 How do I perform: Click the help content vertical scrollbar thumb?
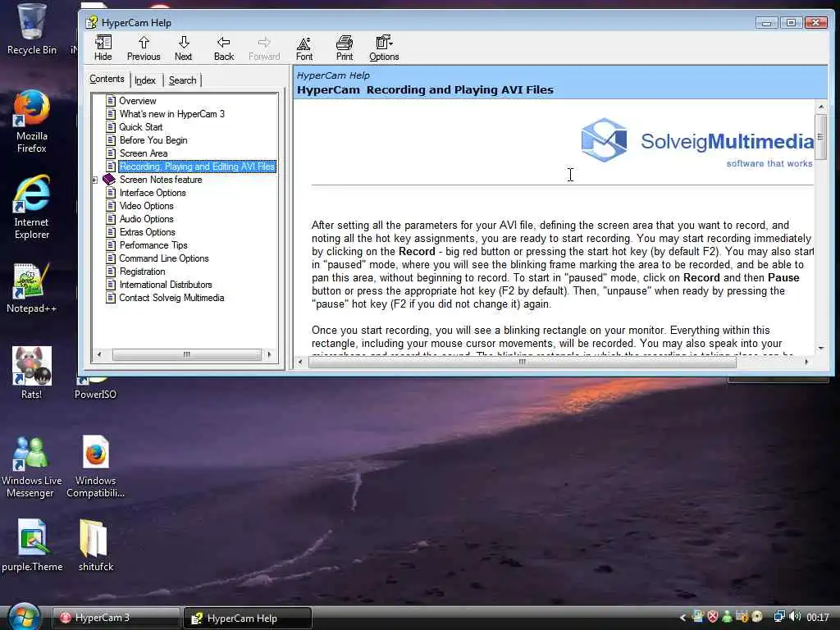[x=820, y=137]
